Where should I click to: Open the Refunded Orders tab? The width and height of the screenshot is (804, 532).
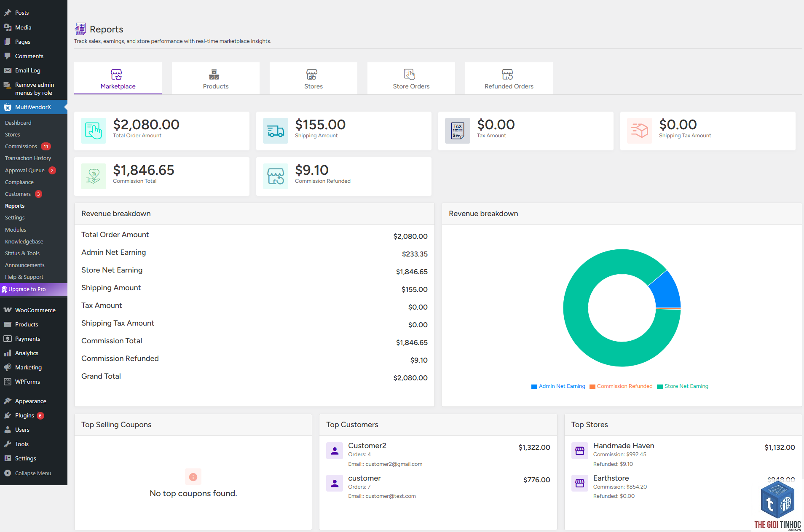pyautogui.click(x=509, y=78)
